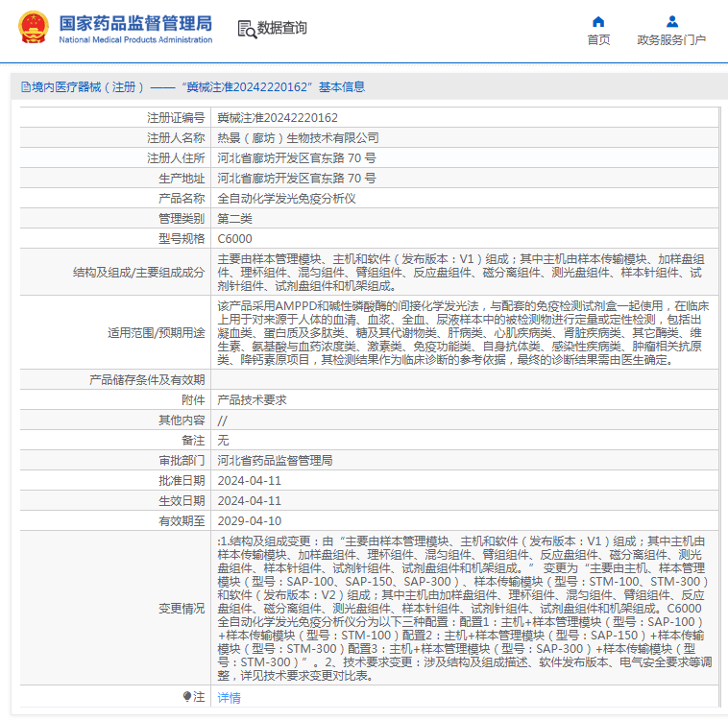This screenshot has width=728, height=721.
Task: Click the 第二类 value
Action: pyautogui.click(x=235, y=219)
